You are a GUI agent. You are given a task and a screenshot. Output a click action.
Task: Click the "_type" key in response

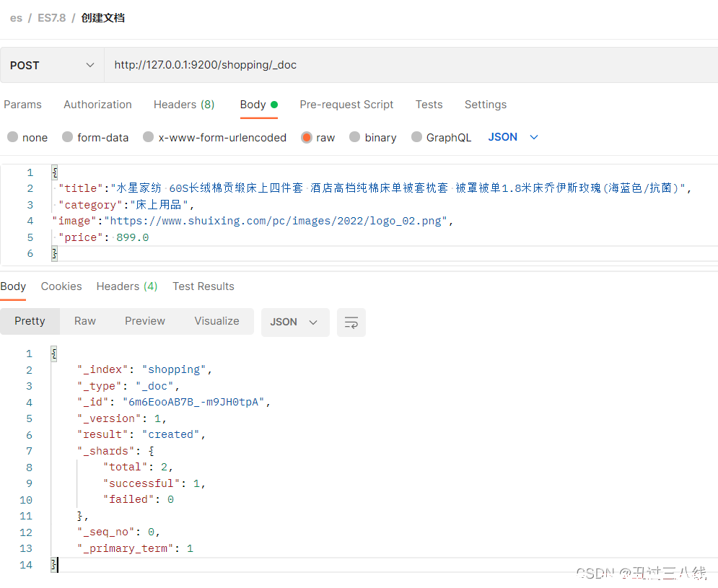click(x=100, y=386)
